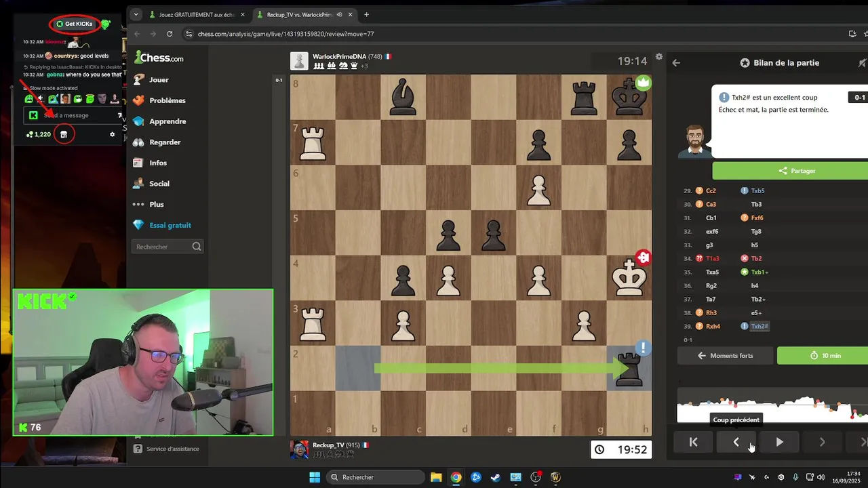The width and height of the screenshot is (868, 488).
Task: Open site information icon in address bar
Action: [x=189, y=34]
